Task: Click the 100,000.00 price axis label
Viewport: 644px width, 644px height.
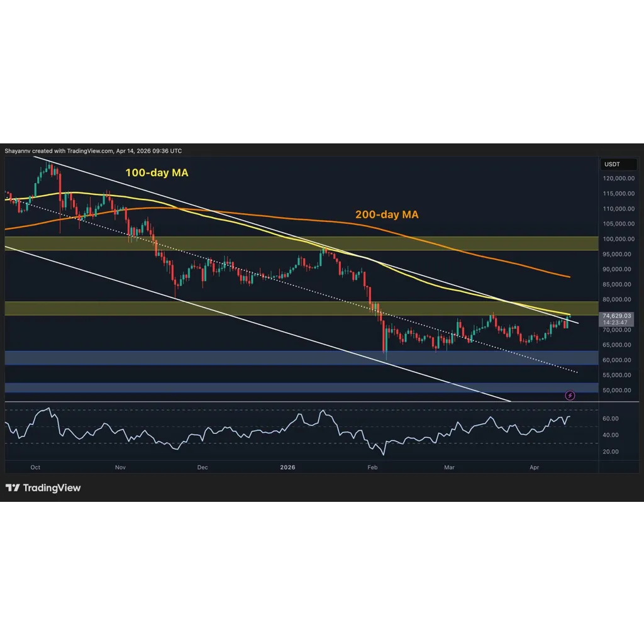Action: (x=619, y=239)
